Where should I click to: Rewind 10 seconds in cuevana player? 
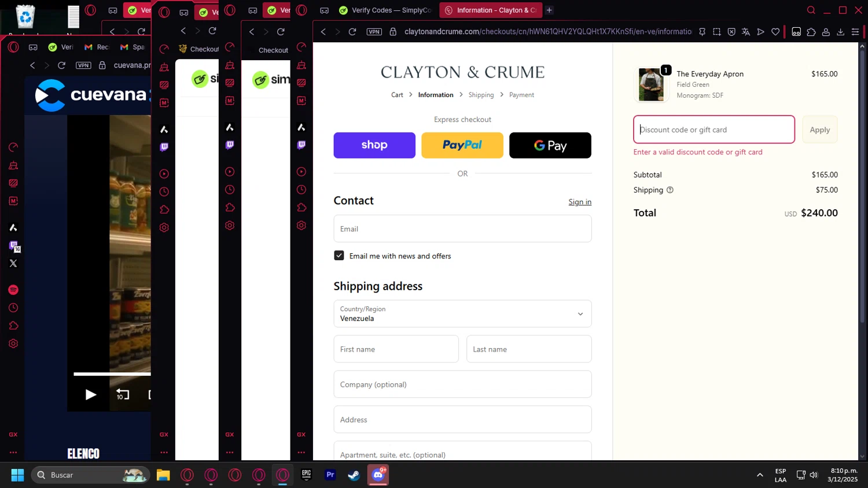click(122, 394)
